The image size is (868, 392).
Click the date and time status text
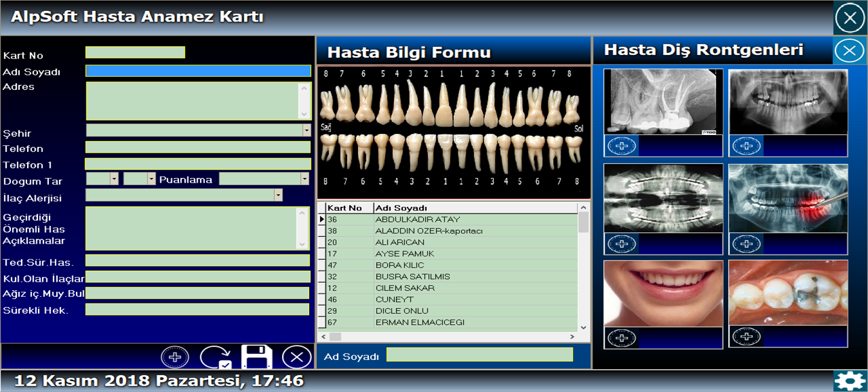pos(159,381)
